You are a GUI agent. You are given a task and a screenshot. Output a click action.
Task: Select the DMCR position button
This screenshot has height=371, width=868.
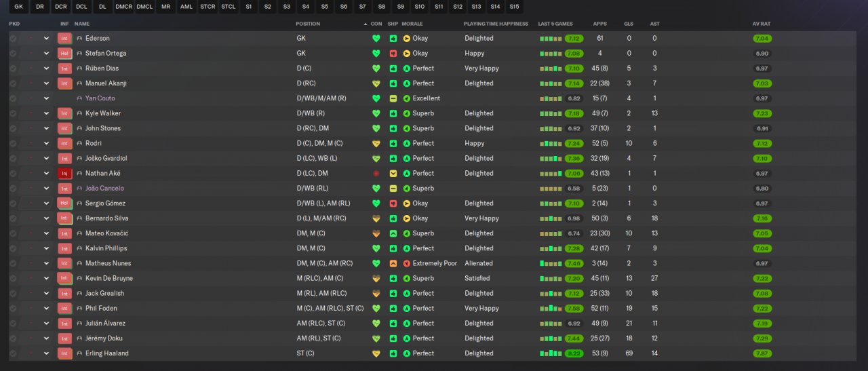click(123, 7)
